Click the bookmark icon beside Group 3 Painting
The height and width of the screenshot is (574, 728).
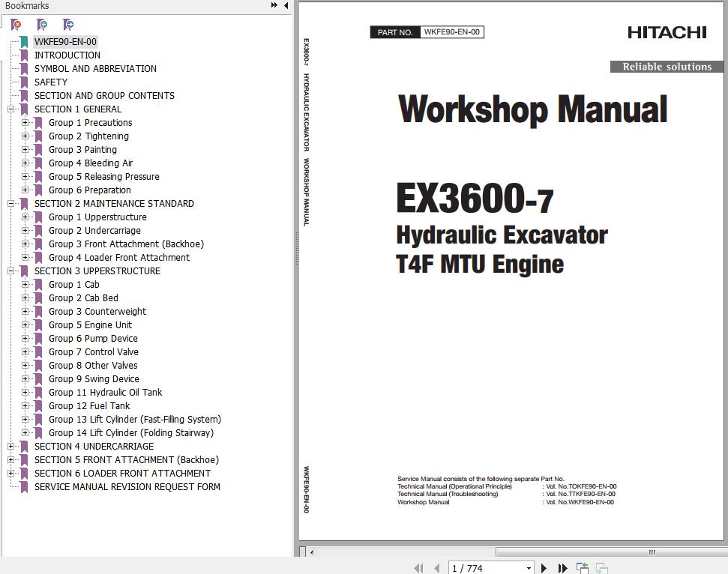point(38,149)
